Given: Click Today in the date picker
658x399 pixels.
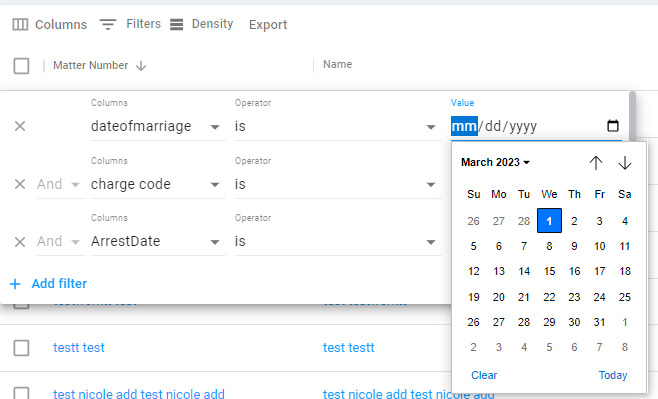Looking at the screenshot, I should pos(613,375).
